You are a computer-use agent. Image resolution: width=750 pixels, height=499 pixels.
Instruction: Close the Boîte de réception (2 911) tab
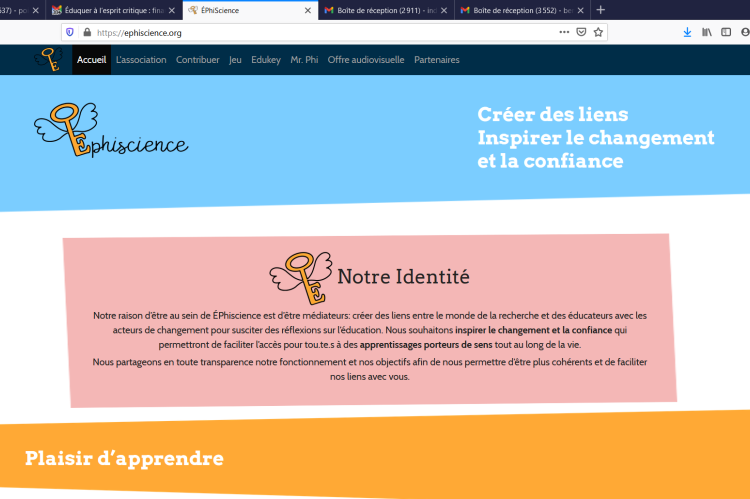(x=444, y=10)
